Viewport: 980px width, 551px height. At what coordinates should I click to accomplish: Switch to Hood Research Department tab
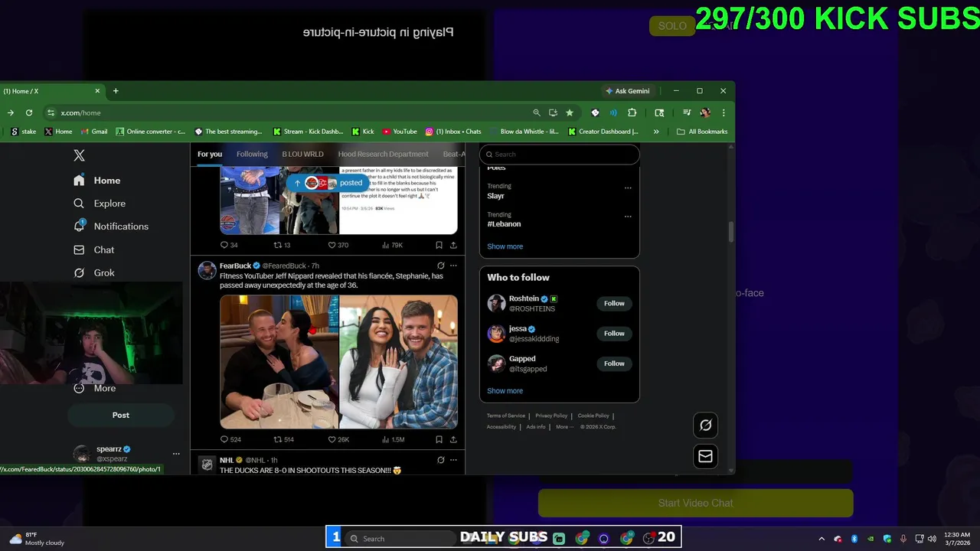383,154
